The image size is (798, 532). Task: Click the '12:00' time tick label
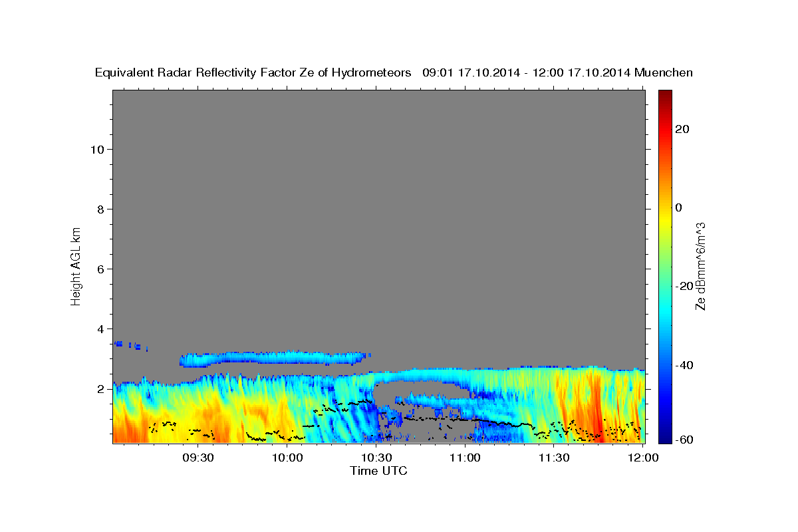[x=643, y=458]
